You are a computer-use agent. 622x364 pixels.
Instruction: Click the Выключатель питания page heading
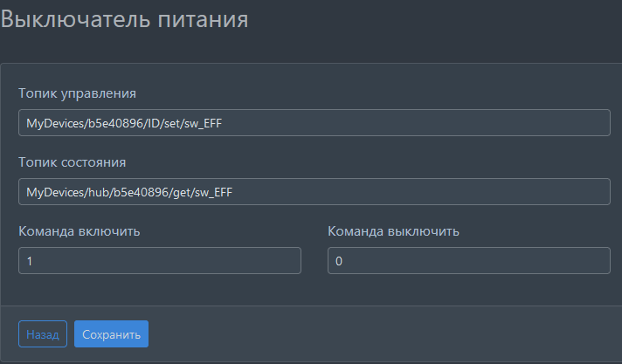coord(124,19)
